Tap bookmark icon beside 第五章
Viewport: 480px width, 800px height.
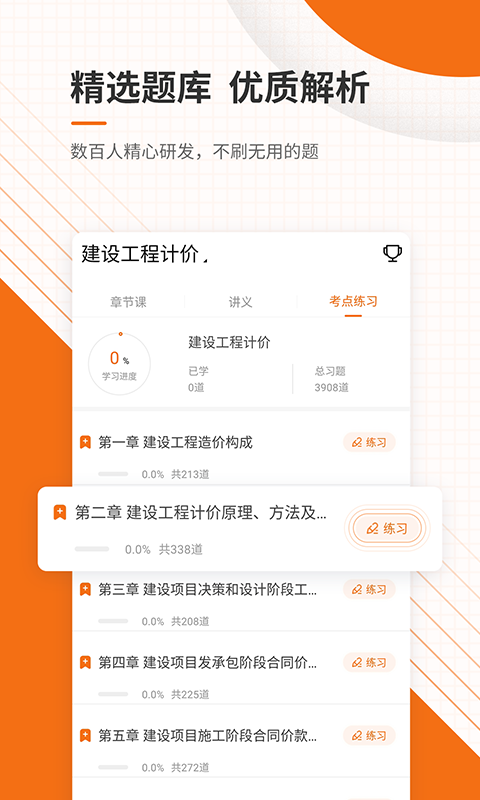click(x=85, y=735)
